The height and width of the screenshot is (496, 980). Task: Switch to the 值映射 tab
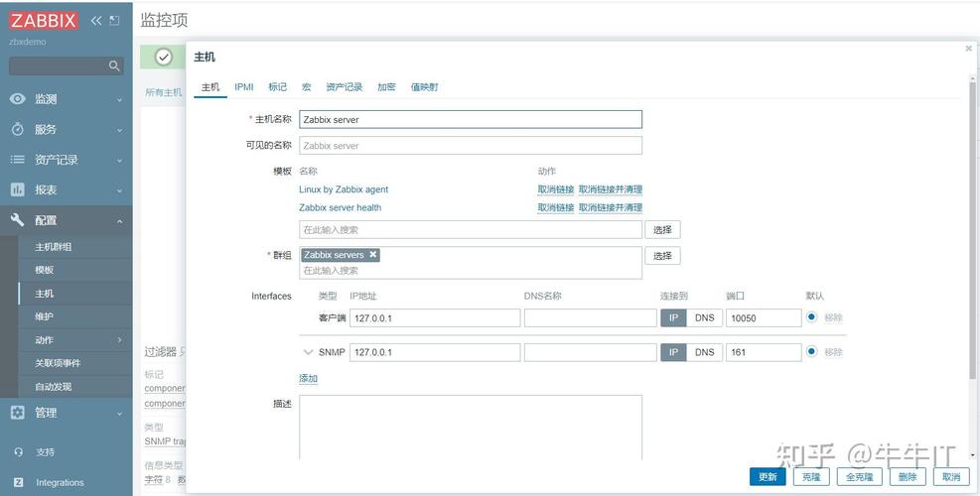(x=424, y=87)
